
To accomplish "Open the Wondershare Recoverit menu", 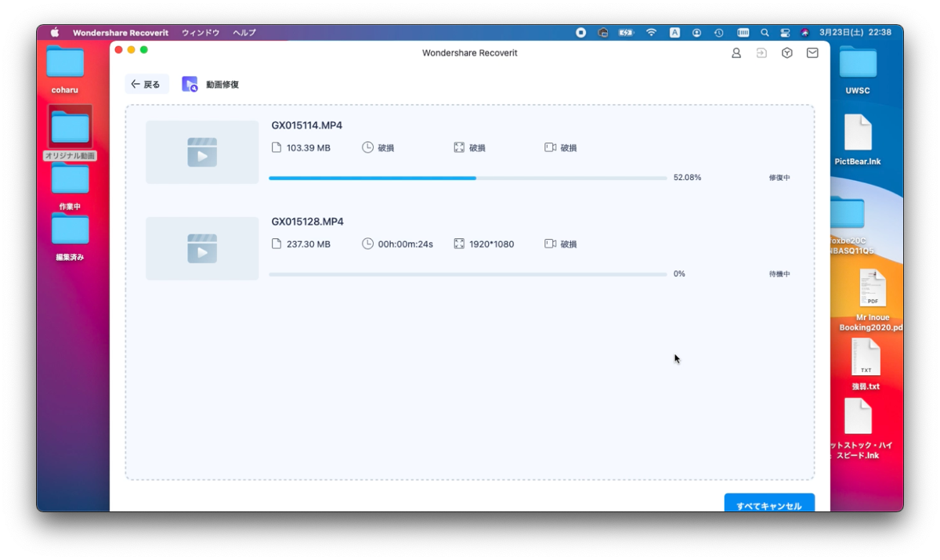I will coord(120,33).
